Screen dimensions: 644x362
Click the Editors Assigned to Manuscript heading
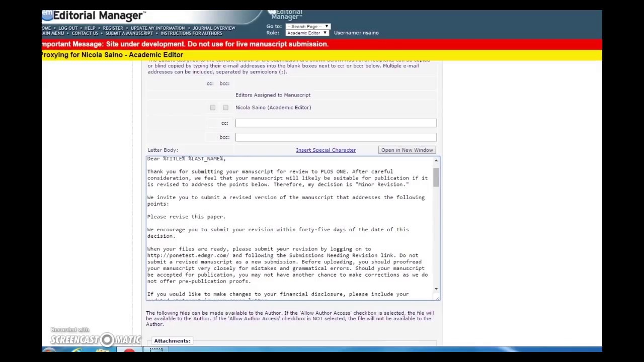tap(273, 95)
